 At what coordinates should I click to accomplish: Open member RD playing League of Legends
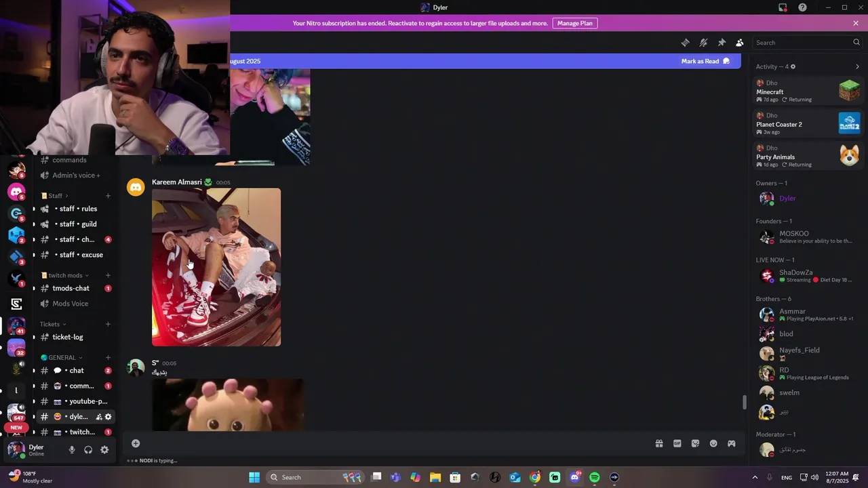[808, 373]
